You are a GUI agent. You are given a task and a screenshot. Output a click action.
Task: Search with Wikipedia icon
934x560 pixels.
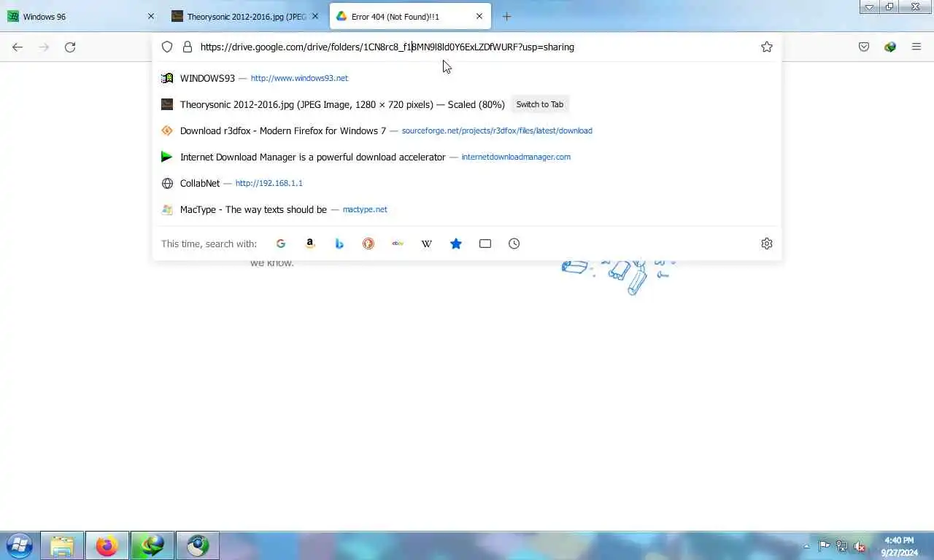coord(427,244)
